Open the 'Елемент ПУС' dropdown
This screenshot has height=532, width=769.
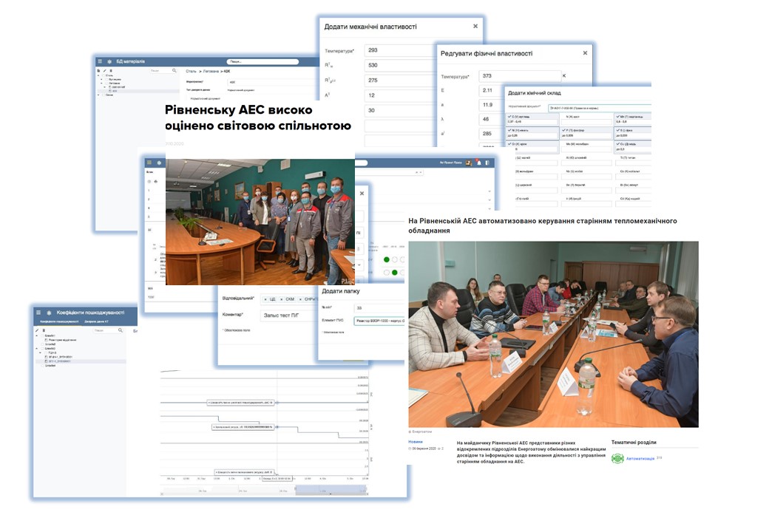click(379, 321)
